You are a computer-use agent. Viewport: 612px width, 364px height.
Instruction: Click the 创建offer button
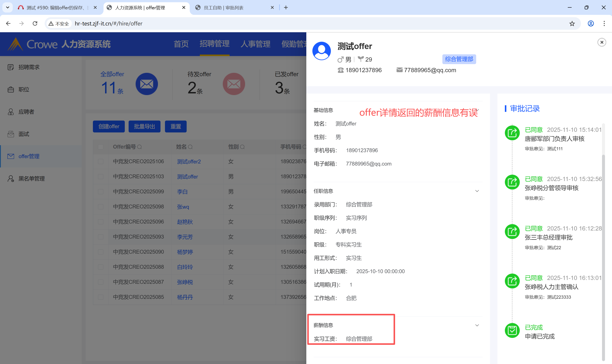point(109,126)
